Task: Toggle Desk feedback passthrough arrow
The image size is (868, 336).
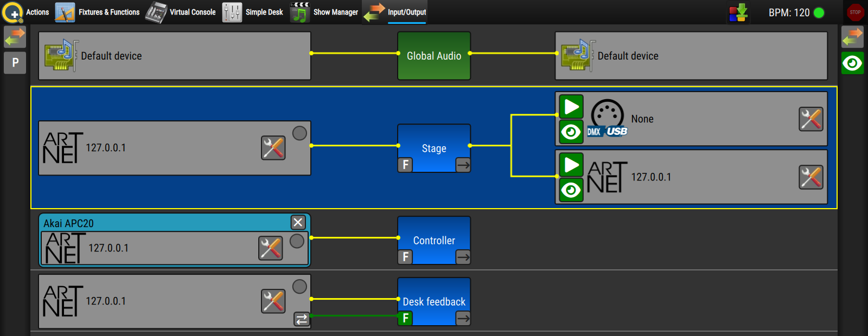Action: (x=463, y=318)
